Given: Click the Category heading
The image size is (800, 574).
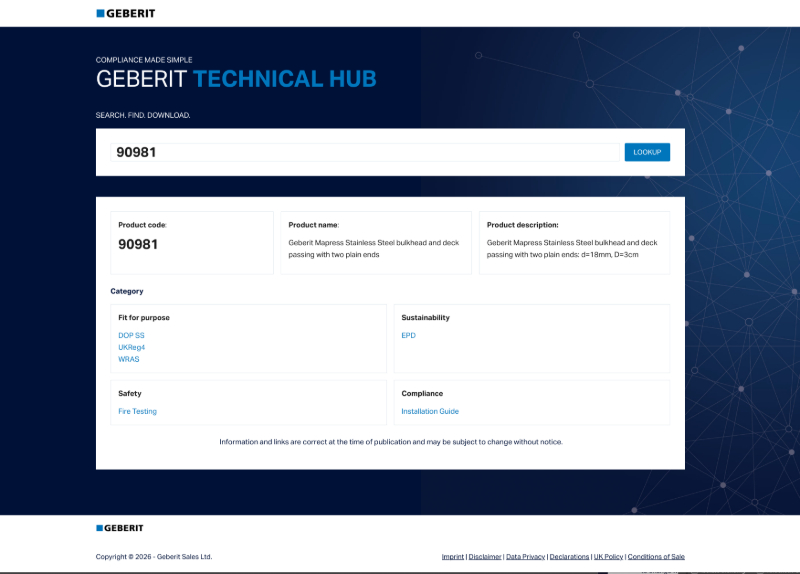Looking at the screenshot, I should (127, 291).
